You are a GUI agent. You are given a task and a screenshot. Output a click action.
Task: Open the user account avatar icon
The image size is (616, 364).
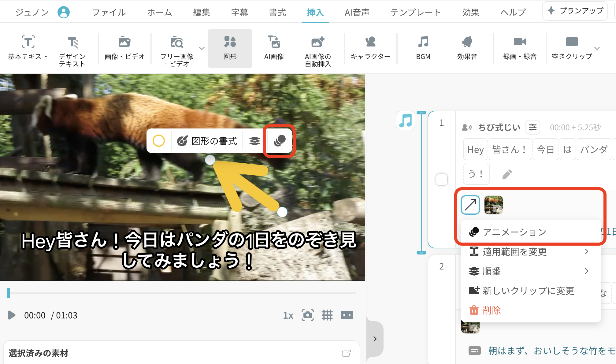tap(64, 12)
